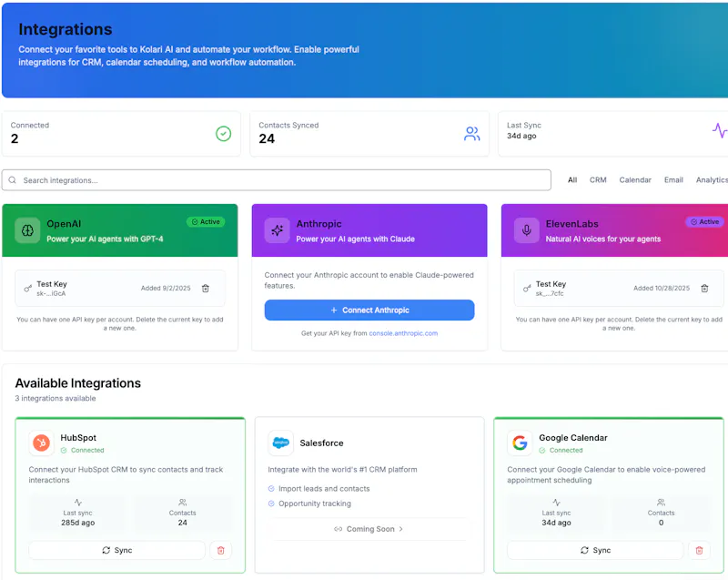The width and height of the screenshot is (728, 580).
Task: Remove Google Calendar integration with red trash button
Action: pyautogui.click(x=699, y=550)
